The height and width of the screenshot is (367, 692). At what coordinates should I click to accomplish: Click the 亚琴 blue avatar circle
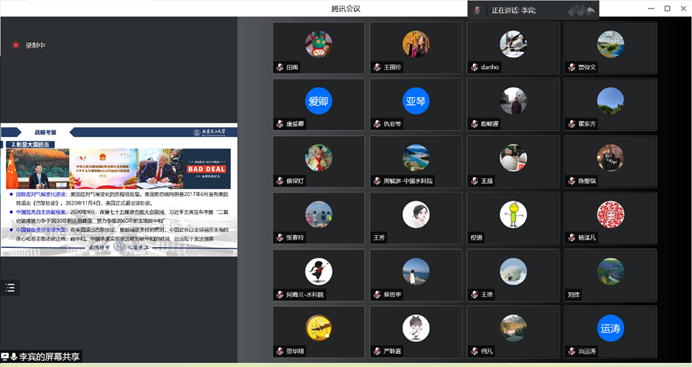416,101
